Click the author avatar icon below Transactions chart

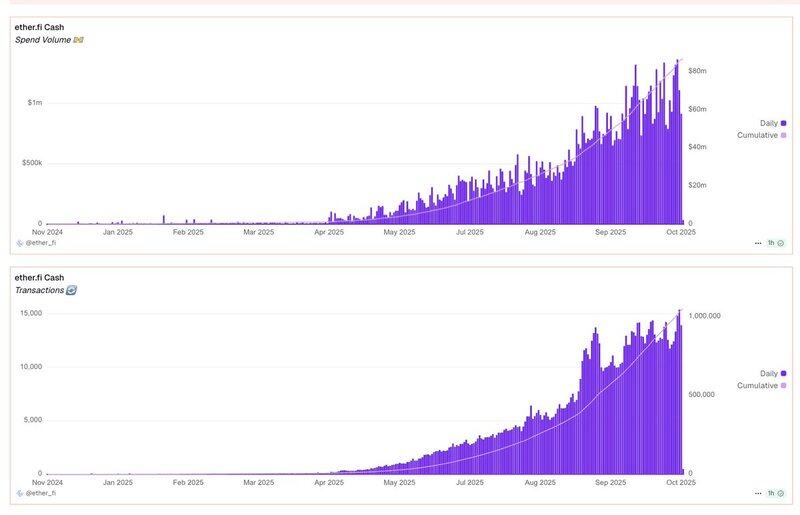20,493
